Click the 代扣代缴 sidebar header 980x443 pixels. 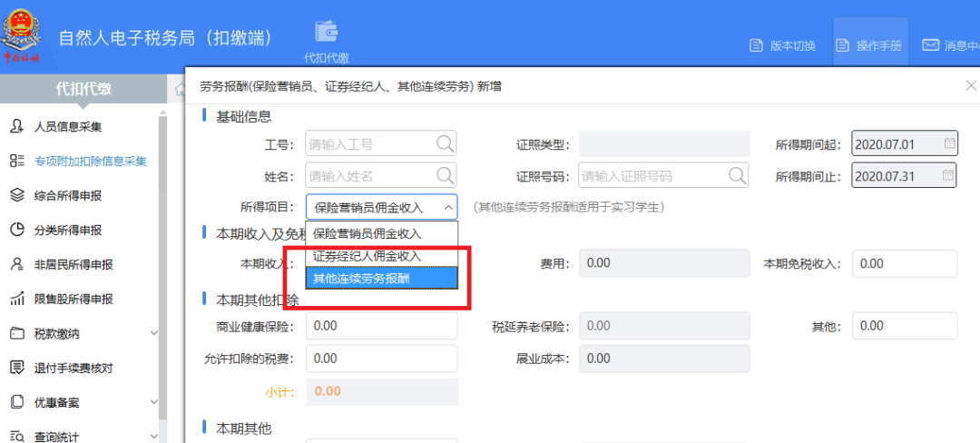click(83, 89)
